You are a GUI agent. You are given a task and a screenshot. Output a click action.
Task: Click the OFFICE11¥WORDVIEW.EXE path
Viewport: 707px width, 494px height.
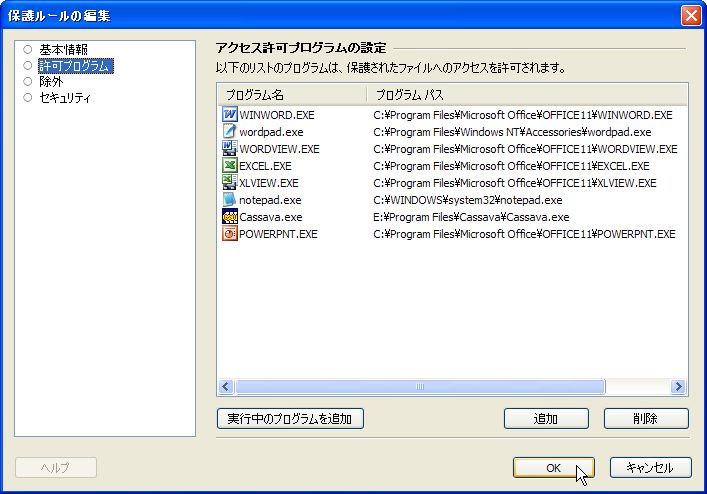525,149
